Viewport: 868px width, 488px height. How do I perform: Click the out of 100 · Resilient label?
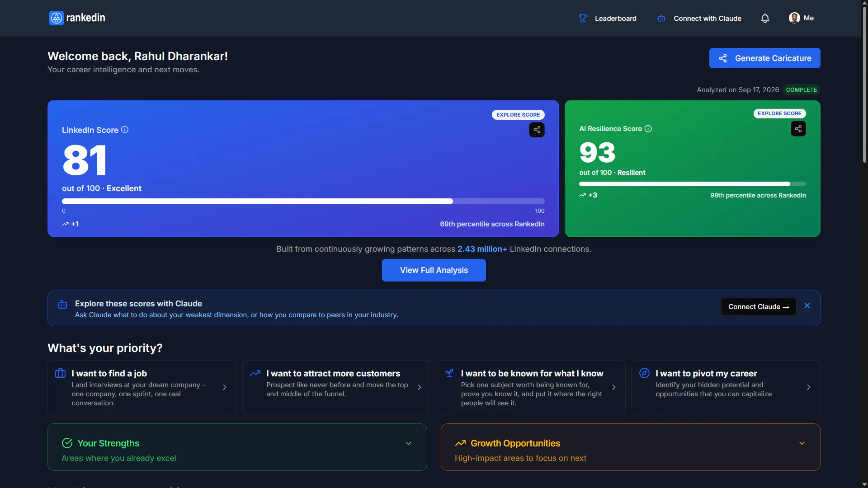point(612,173)
